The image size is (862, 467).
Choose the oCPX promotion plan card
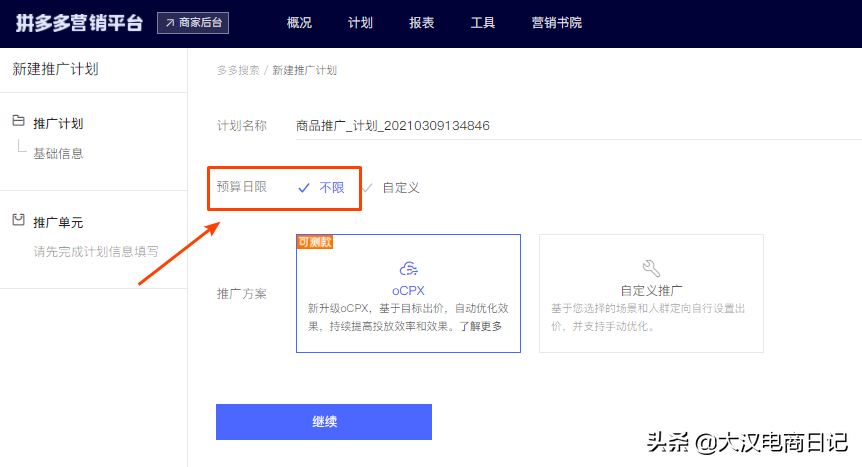(x=408, y=293)
